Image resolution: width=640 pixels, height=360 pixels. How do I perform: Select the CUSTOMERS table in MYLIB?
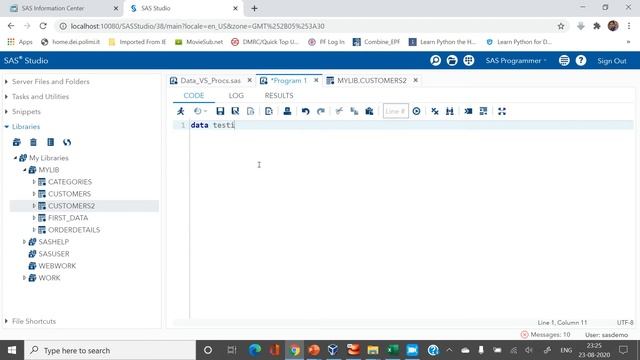coord(69,194)
